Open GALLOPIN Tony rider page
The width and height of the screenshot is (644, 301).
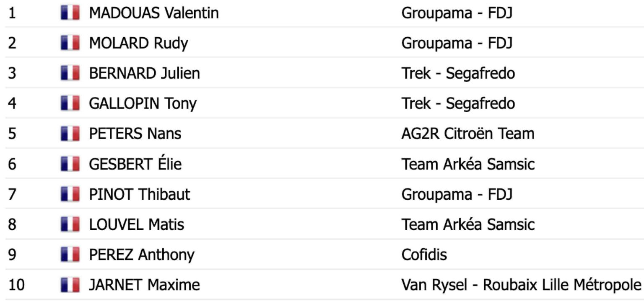[x=143, y=103]
